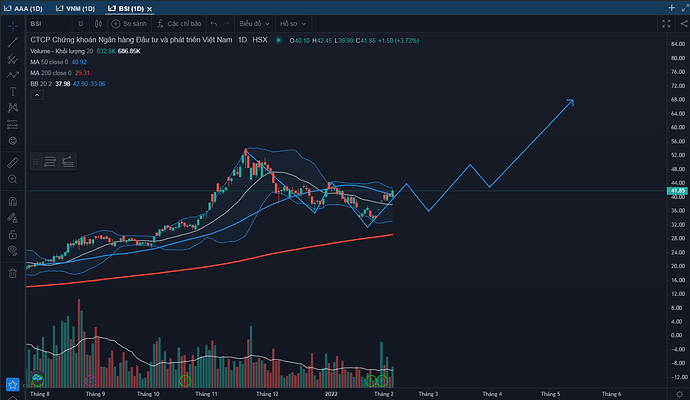Select the crosshair cursor tool
This screenshot has width=690, height=400.
13,26
